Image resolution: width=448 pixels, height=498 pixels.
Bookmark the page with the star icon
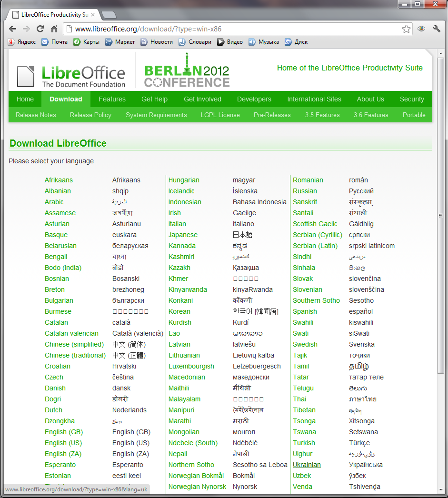(x=406, y=29)
